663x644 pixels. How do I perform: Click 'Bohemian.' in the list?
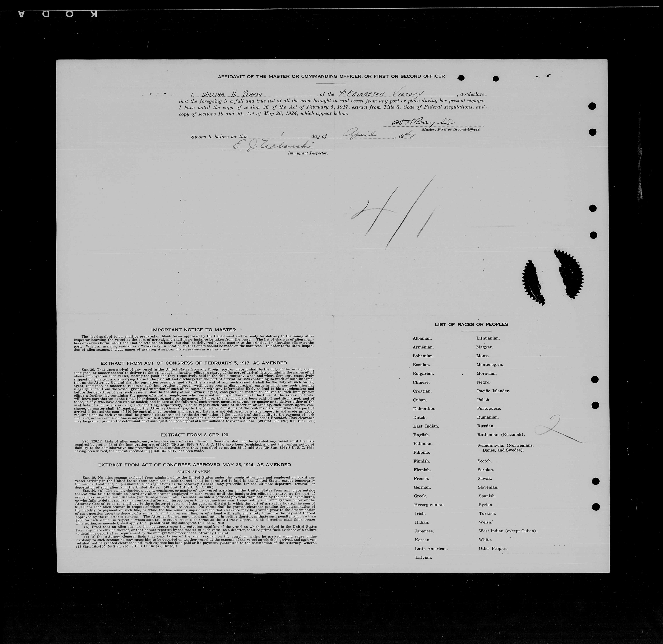click(x=423, y=356)
